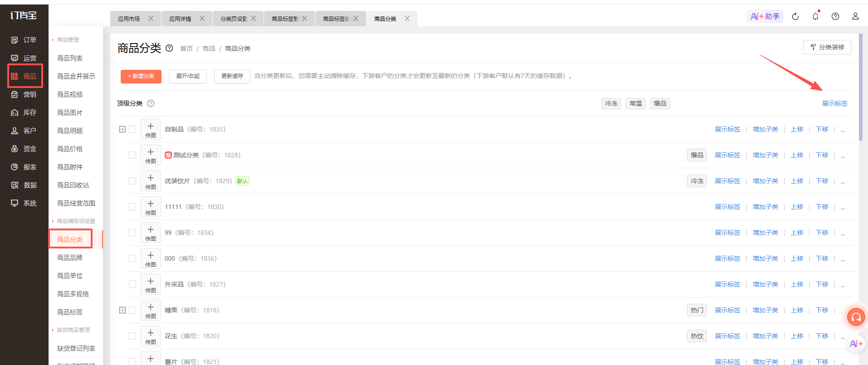
Task: Open 商品标签 in the side menu
Action: [x=70, y=312]
